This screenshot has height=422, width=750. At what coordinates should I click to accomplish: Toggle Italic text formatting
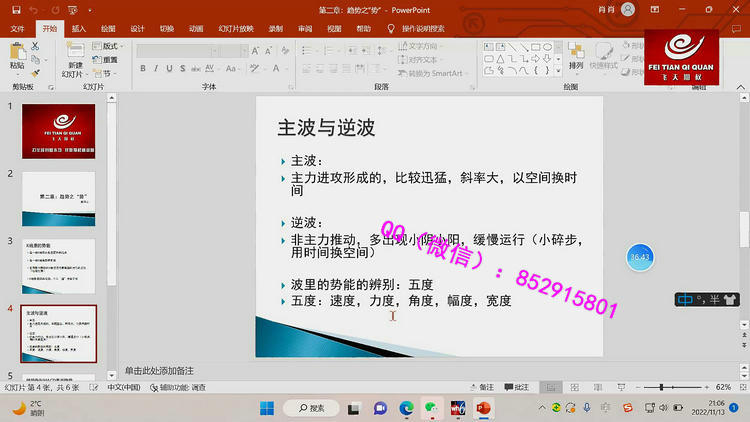pos(157,69)
